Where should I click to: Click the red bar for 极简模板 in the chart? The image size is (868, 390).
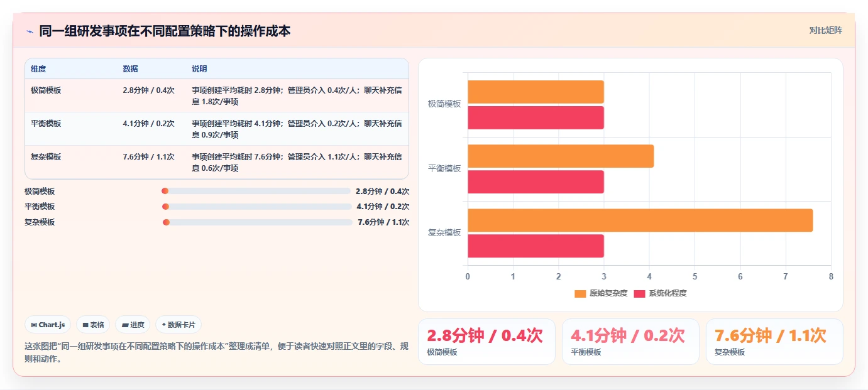(x=536, y=117)
